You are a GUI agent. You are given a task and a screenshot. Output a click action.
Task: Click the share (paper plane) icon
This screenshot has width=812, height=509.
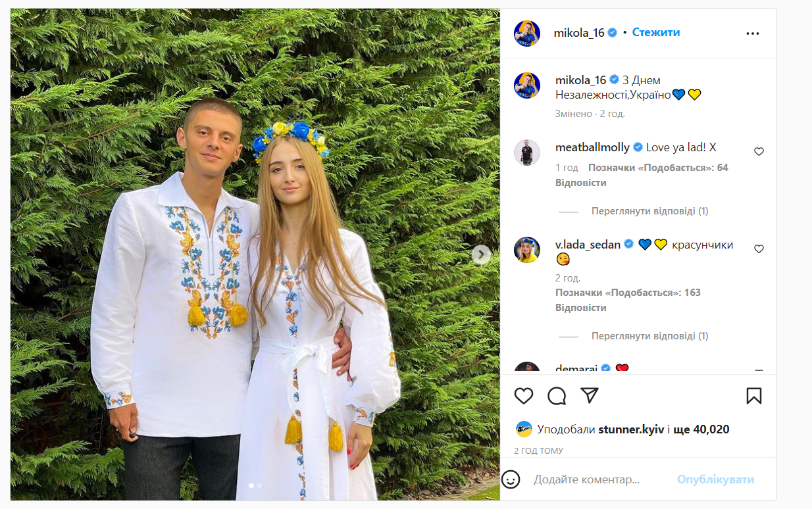(590, 395)
